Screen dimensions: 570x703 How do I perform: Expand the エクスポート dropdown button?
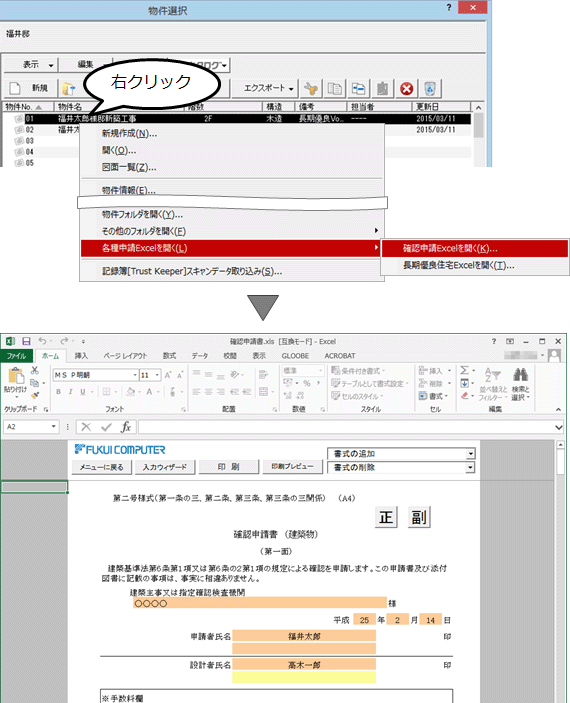click(269, 89)
